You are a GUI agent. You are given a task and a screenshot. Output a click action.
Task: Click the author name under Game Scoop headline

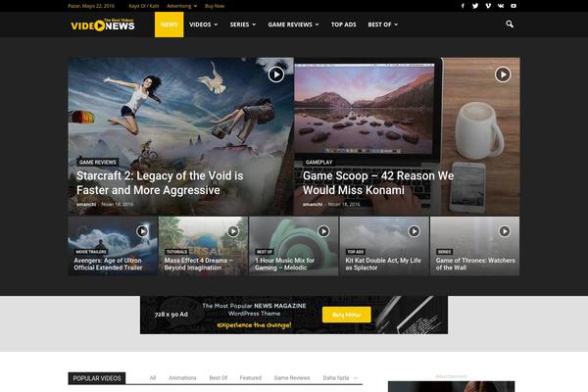pyautogui.click(x=313, y=205)
